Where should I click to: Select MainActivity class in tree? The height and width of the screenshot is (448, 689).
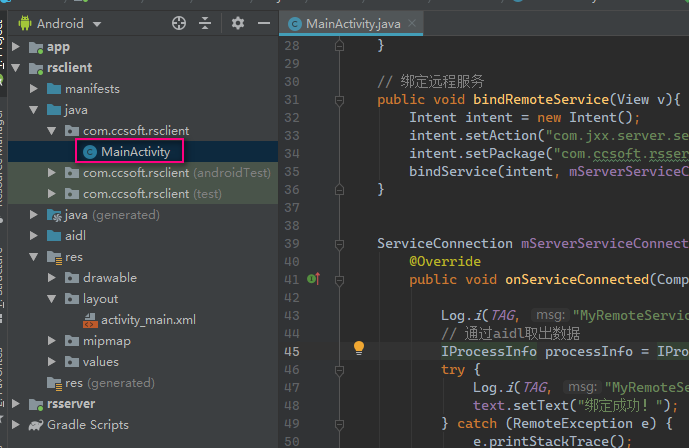135,152
